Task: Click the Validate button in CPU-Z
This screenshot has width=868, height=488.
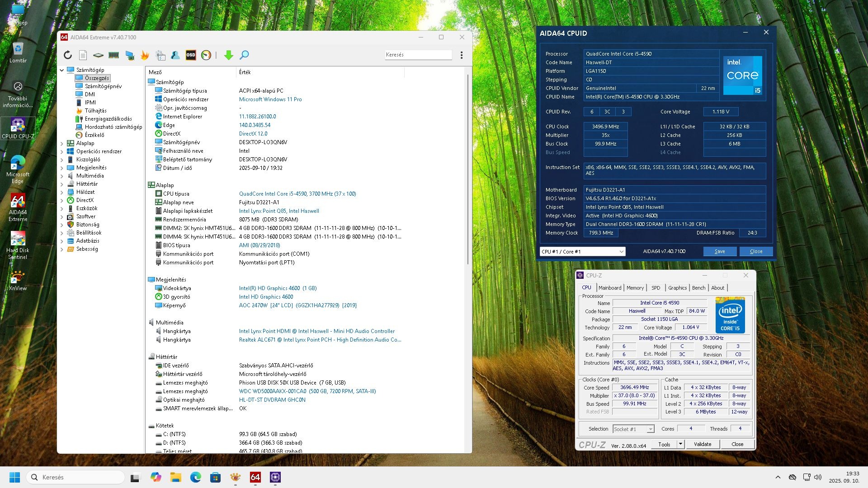Action: click(x=702, y=444)
